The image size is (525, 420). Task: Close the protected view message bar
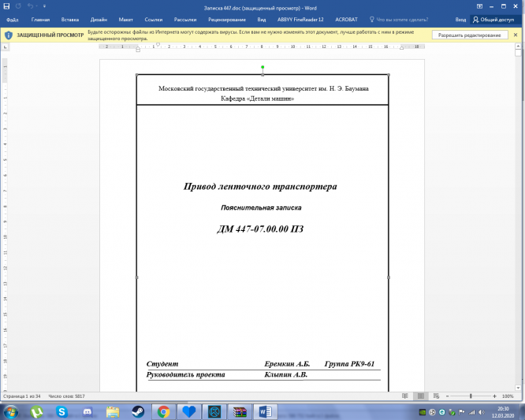pyautogui.click(x=516, y=35)
